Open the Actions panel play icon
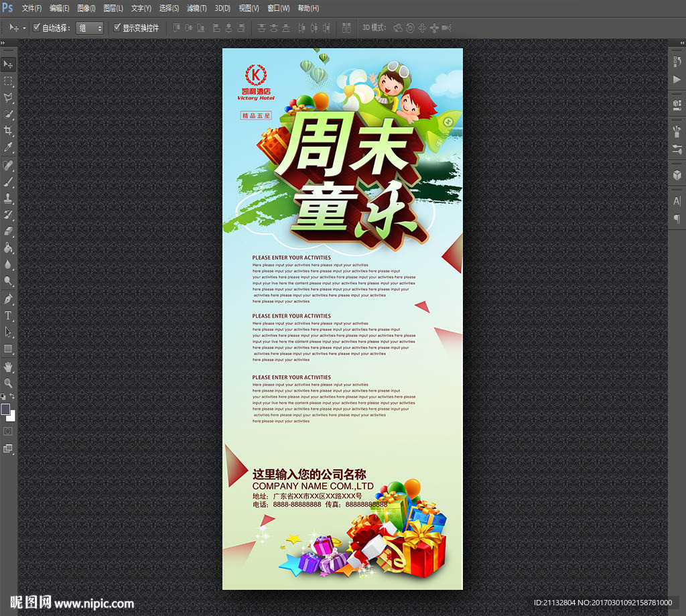The height and width of the screenshot is (616, 686). pyautogui.click(x=677, y=79)
